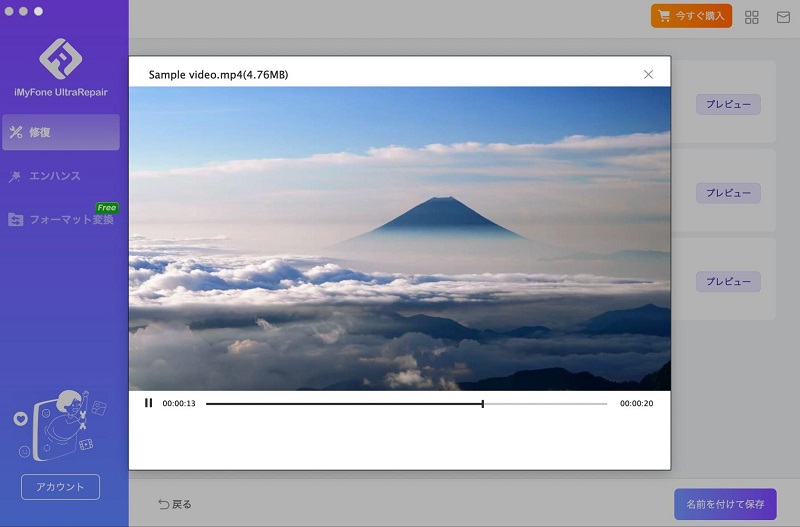Open the mail envelope feedback icon
Image resolution: width=800 pixels, height=527 pixels.
[783, 17]
